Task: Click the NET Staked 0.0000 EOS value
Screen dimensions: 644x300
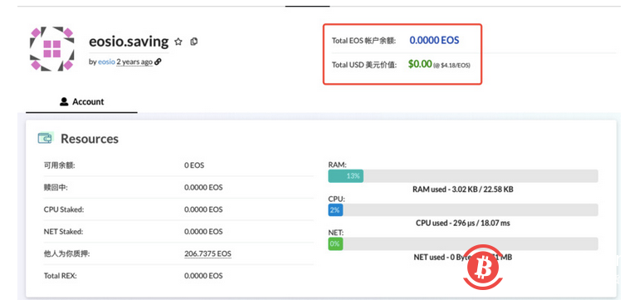Action: click(203, 232)
